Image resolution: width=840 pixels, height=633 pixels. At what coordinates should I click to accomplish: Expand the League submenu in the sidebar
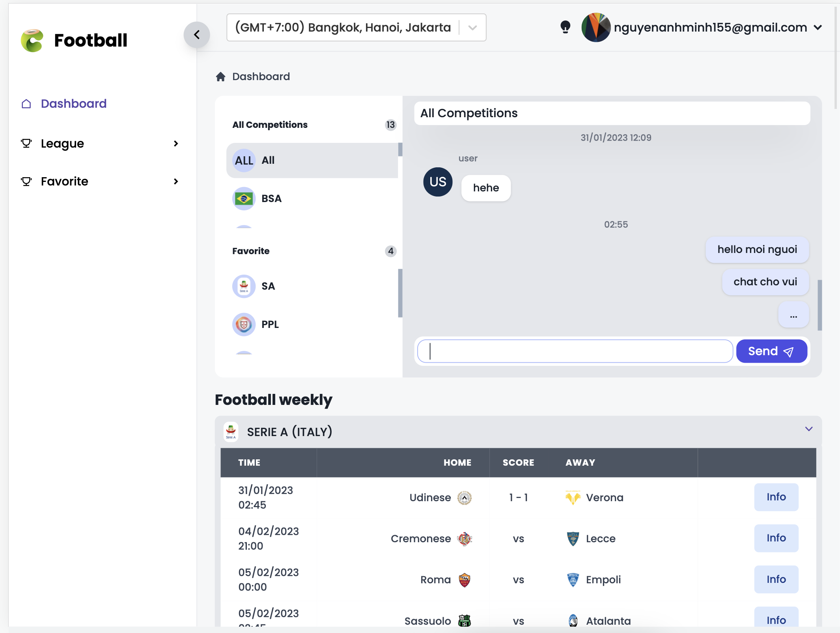tap(176, 143)
